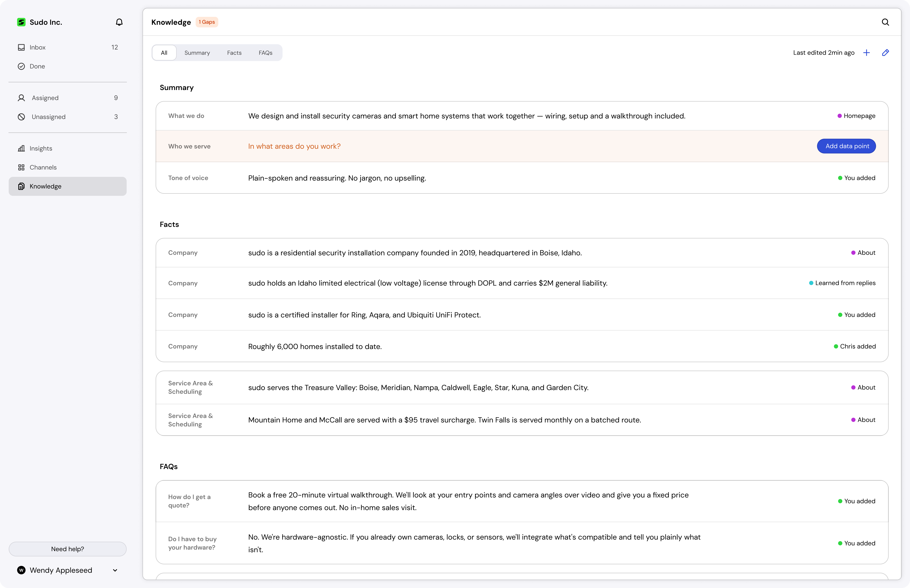
Task: Click the Insights bar chart icon
Action: (x=21, y=148)
